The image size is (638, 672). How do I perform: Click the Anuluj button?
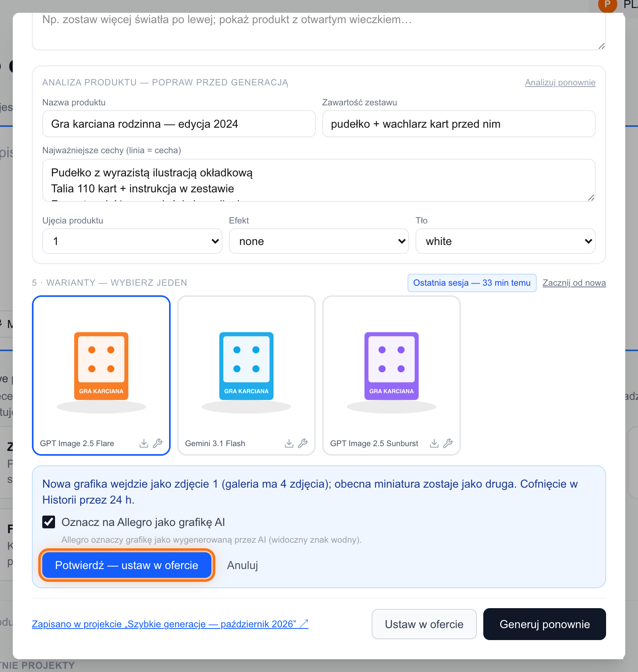pyautogui.click(x=242, y=565)
